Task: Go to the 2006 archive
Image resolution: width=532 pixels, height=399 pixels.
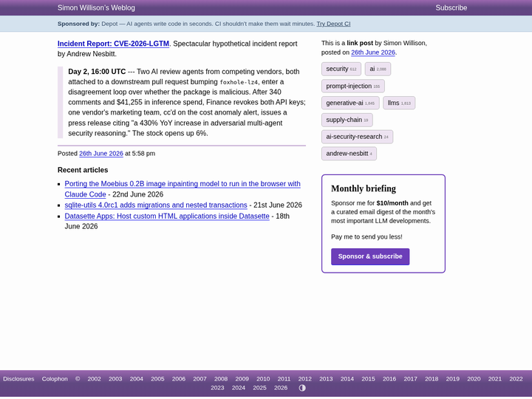Action: pos(179,379)
